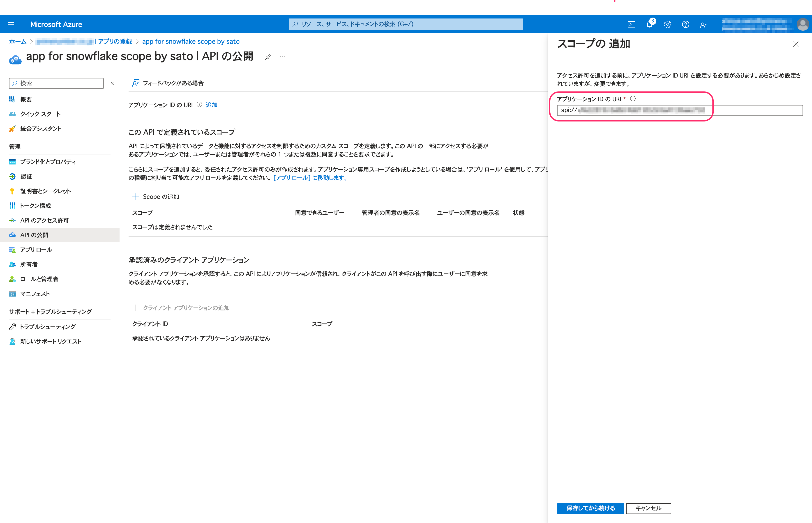Click 同意できるユーザー column header
Screen dimensions: 812x523
pyautogui.click(x=319, y=213)
